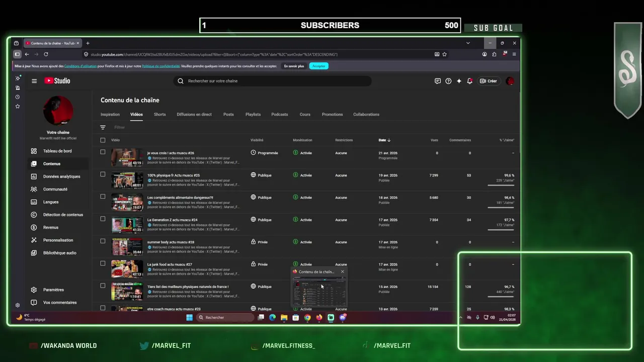Switch to Diffusions en direct tab

coord(194,114)
